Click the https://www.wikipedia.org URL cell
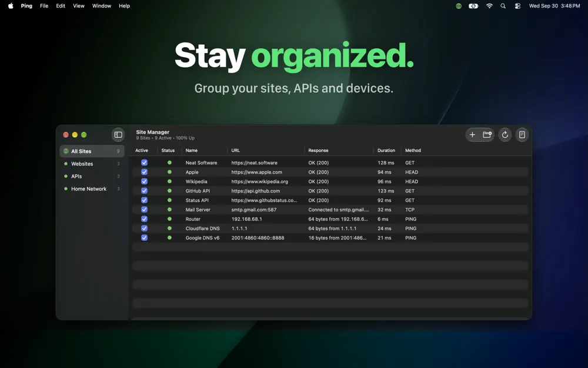The width and height of the screenshot is (588, 368). point(259,181)
